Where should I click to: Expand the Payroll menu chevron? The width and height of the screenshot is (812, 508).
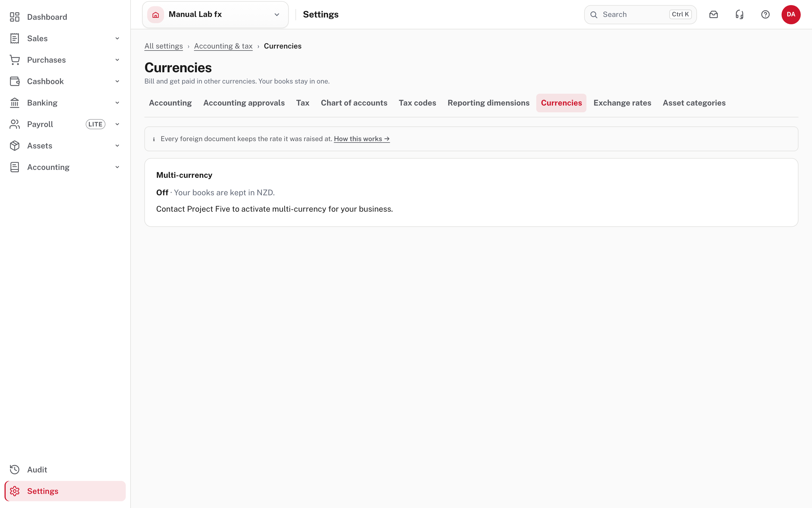click(x=118, y=124)
